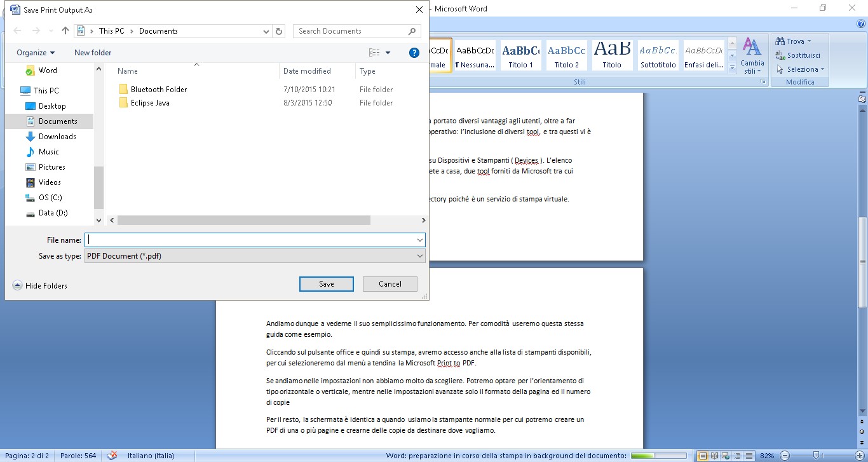Image resolution: width=868 pixels, height=462 pixels.
Task: Open the File name dropdown list
Action: (420, 240)
